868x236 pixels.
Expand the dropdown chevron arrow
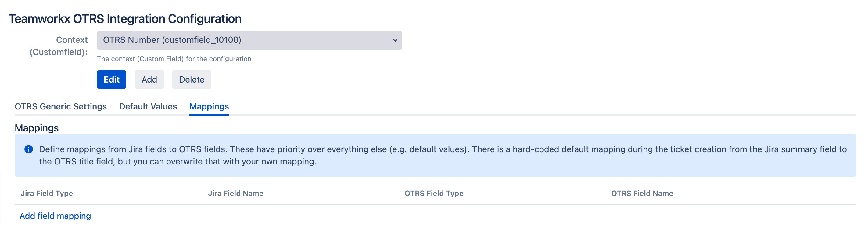tap(395, 41)
